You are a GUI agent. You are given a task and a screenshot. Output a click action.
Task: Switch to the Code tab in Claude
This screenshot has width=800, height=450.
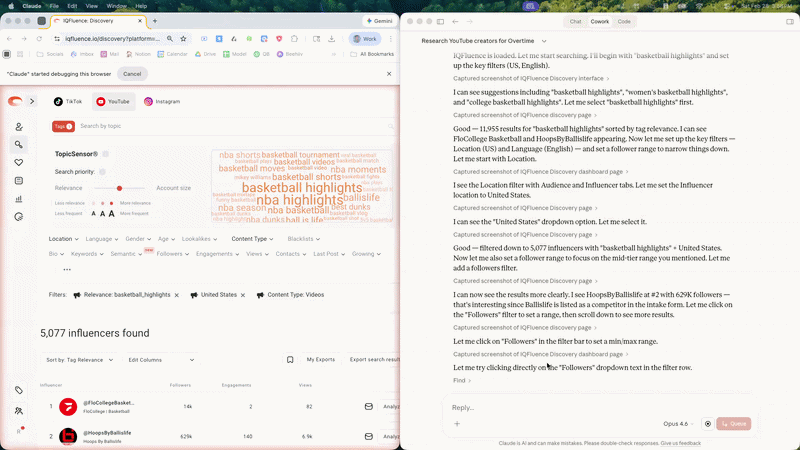pyautogui.click(x=624, y=21)
